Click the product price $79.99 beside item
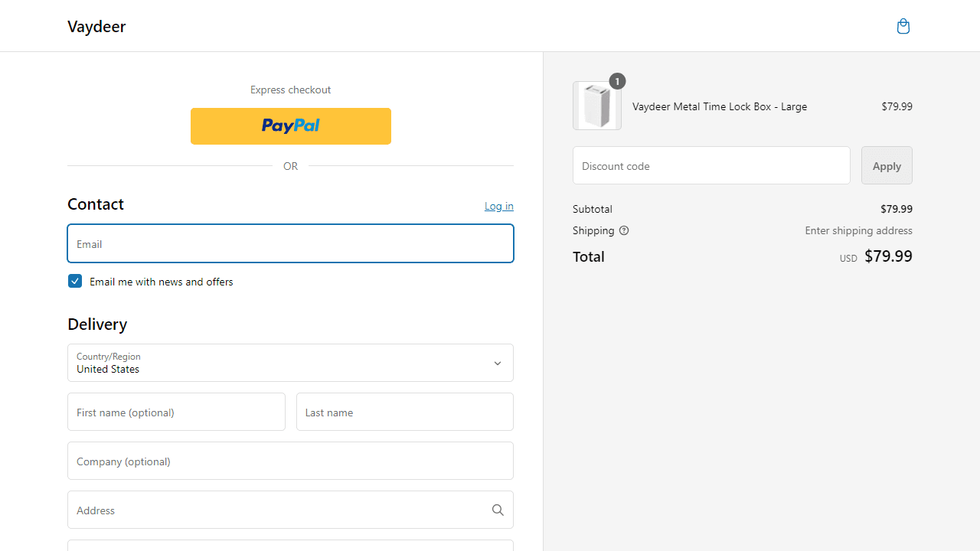Image resolution: width=980 pixels, height=551 pixels. [x=897, y=106]
